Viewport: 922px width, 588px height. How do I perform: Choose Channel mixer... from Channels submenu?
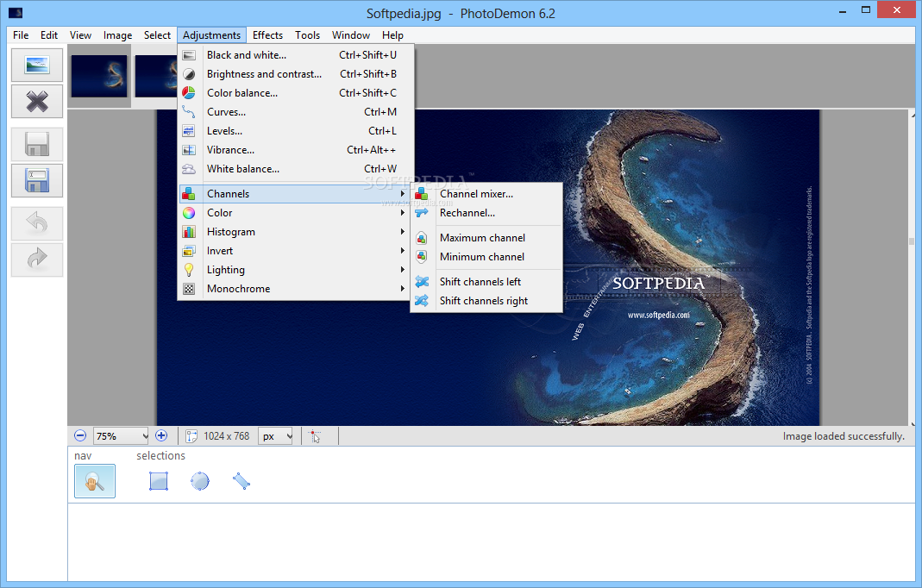click(486, 194)
